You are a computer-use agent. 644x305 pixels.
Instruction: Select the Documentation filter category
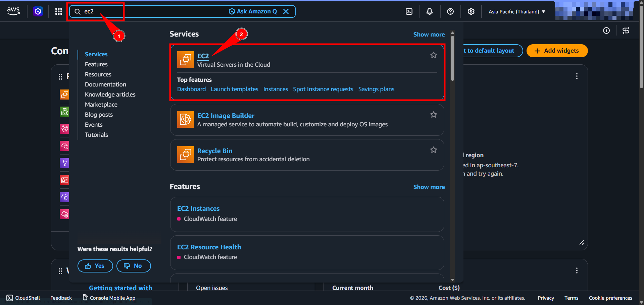tap(105, 84)
